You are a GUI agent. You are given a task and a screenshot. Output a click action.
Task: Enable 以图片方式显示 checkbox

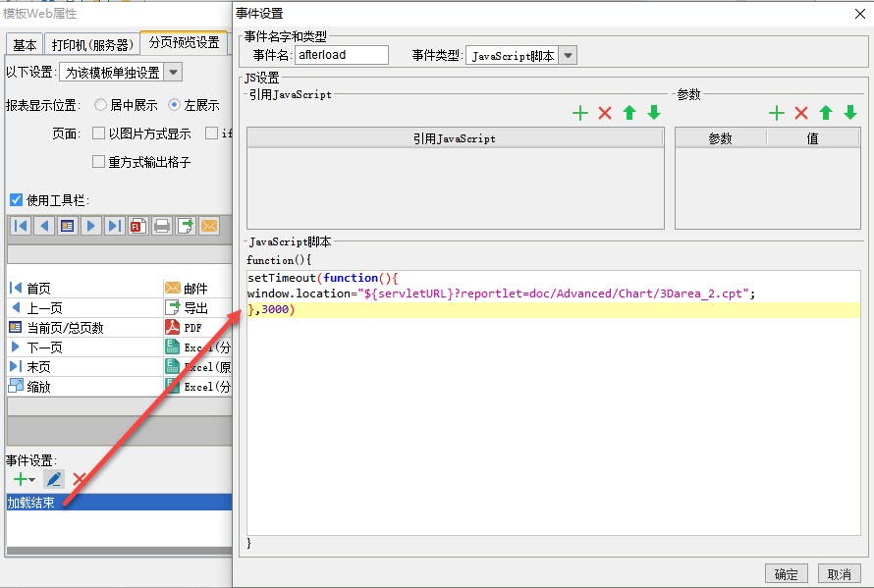point(98,134)
